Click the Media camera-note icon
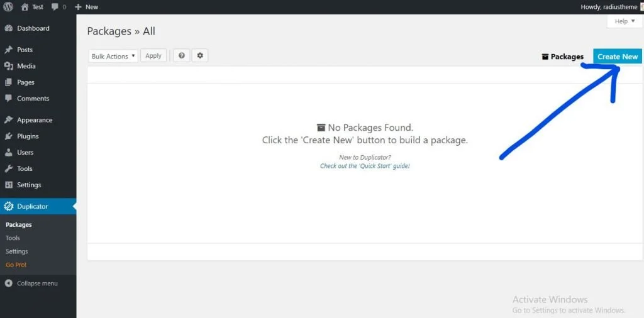Viewport: 644px width, 318px height. click(x=8, y=66)
